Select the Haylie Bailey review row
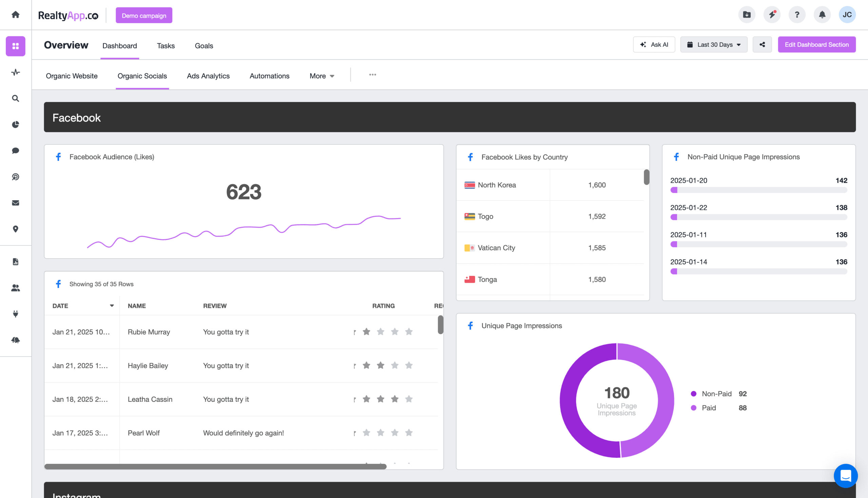Viewport: 868px width, 498px height. (x=241, y=366)
